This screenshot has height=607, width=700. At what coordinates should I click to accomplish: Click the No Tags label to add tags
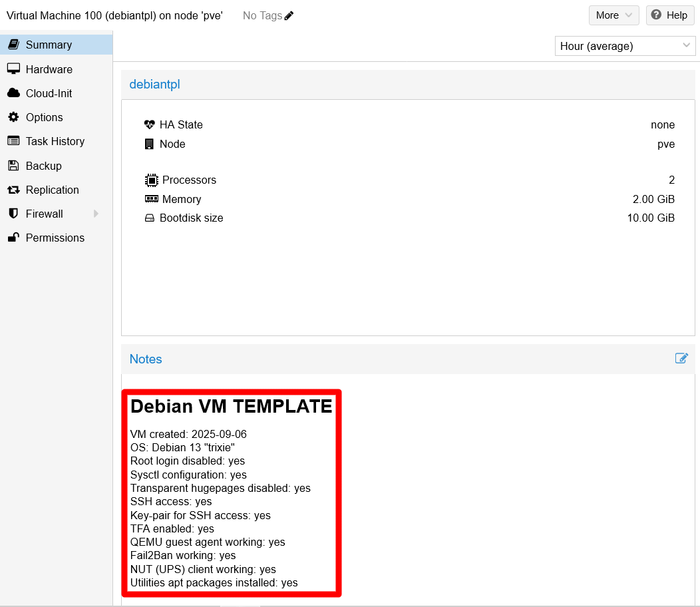coord(262,15)
